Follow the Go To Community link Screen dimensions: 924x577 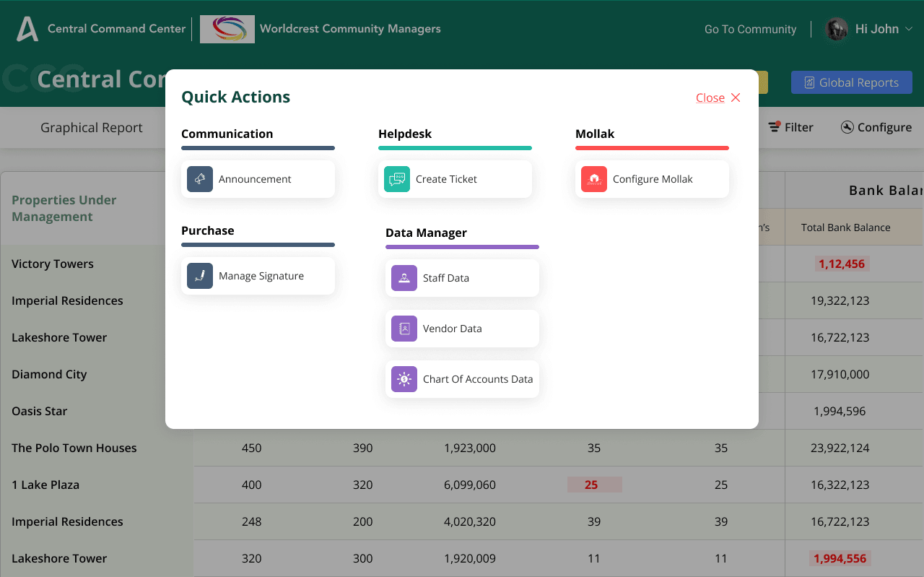pyautogui.click(x=750, y=29)
